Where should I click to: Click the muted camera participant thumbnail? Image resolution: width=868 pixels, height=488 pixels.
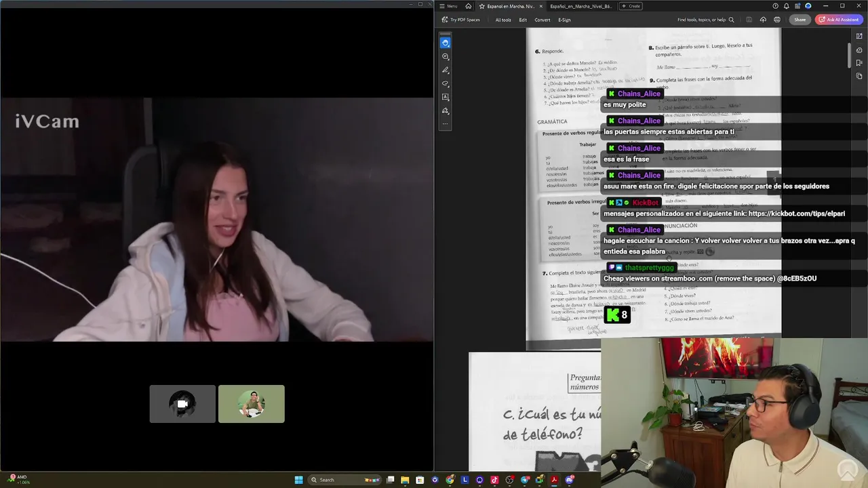[182, 404]
